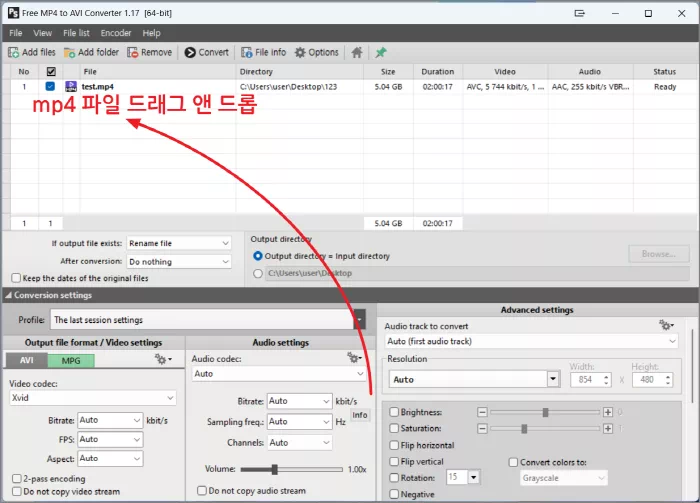Screen dimensions: 700x503
Task: Open gear menu in Audio settings panel
Action: coord(355,358)
